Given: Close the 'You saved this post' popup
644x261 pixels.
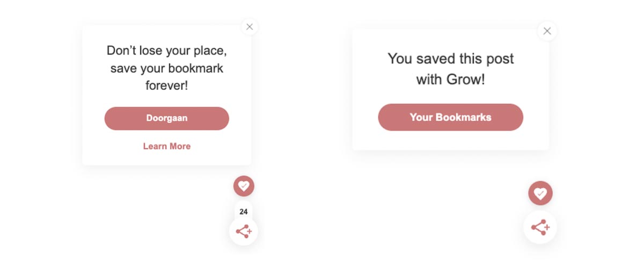Looking at the screenshot, I should 547,31.
